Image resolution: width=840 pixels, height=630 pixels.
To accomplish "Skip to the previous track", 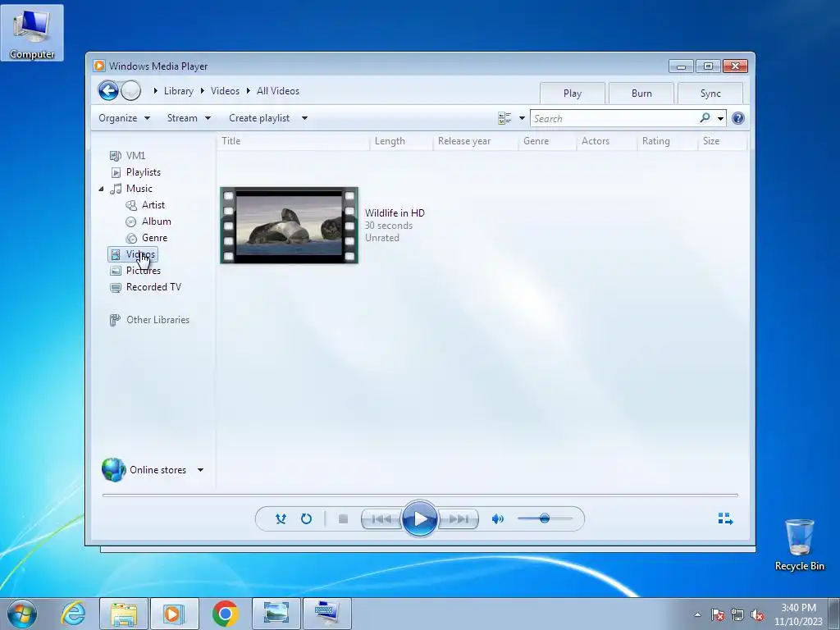I will (381, 518).
